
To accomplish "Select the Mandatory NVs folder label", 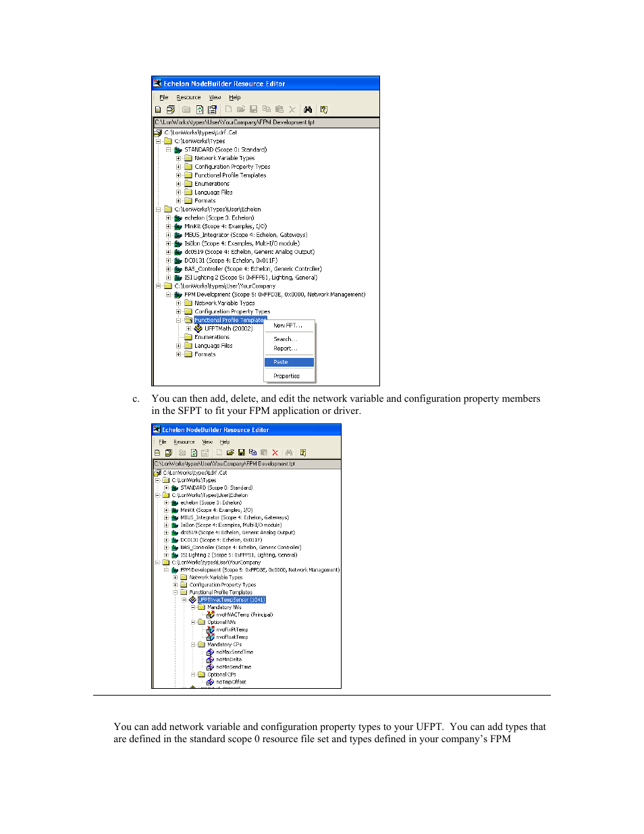I will (x=224, y=607).
